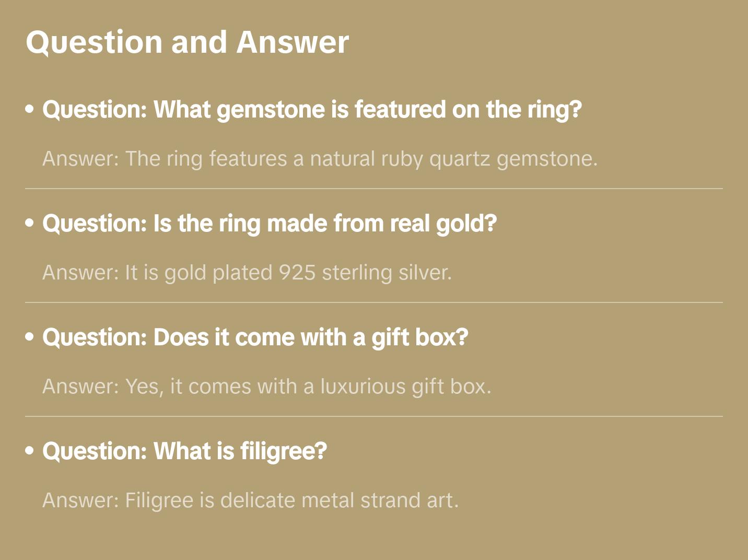Click the "Question and Answer" heading
The height and width of the screenshot is (560, 748).
click(187, 42)
